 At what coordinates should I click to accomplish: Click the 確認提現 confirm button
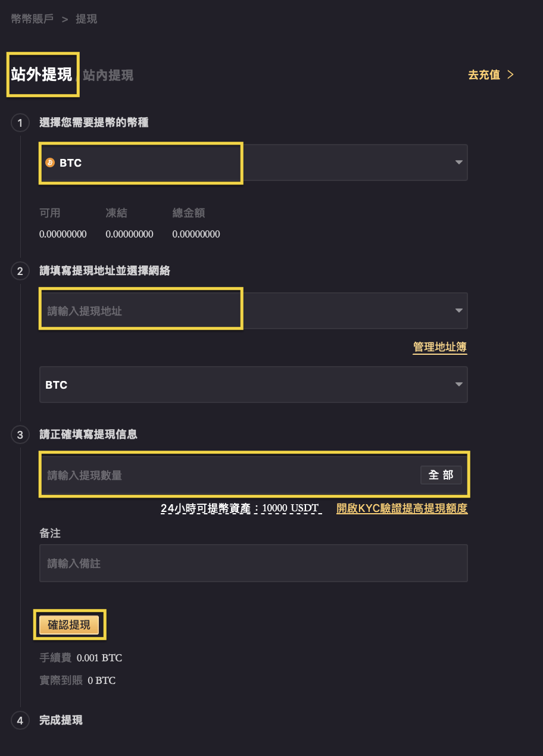[x=69, y=624]
